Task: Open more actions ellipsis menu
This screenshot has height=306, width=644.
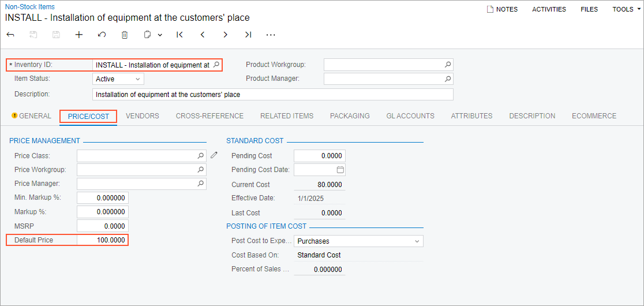Action: coord(271,35)
